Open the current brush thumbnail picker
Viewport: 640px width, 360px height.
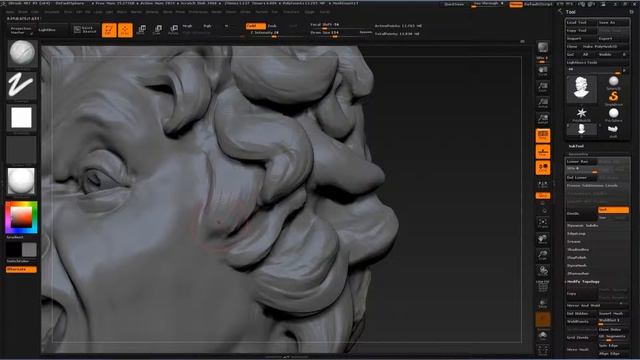tap(22, 53)
